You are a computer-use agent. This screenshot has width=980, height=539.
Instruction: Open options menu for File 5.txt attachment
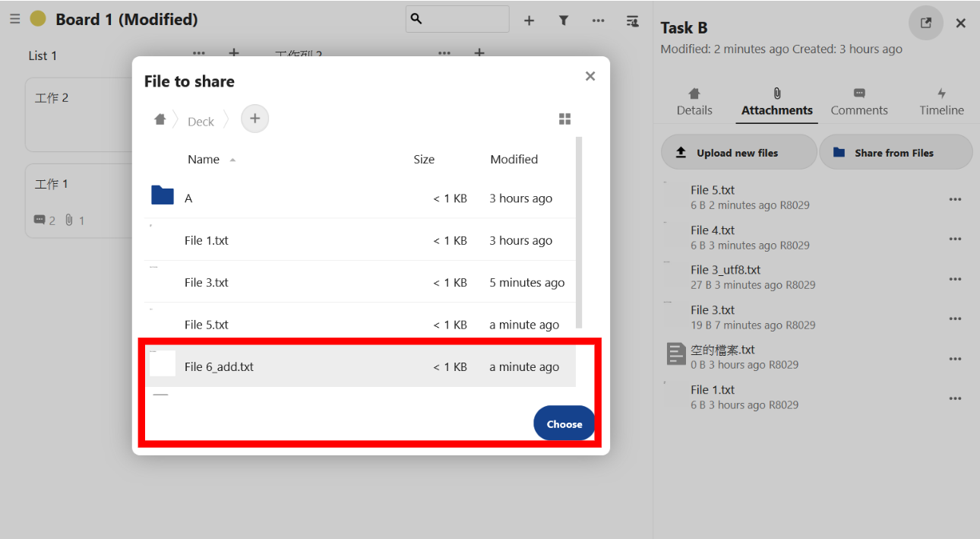[x=955, y=198]
